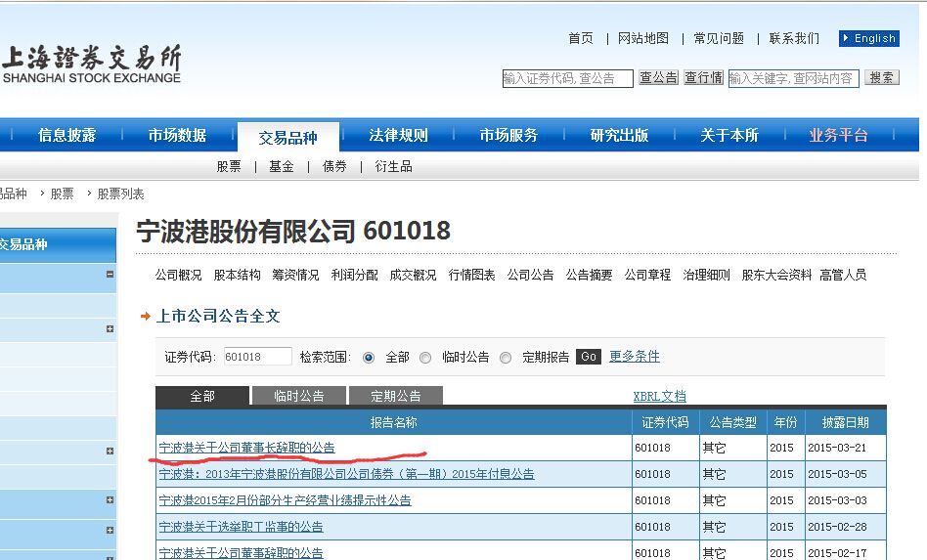The height and width of the screenshot is (560, 927).
Task: Open 联系我们 contact link
Action: coord(794,38)
